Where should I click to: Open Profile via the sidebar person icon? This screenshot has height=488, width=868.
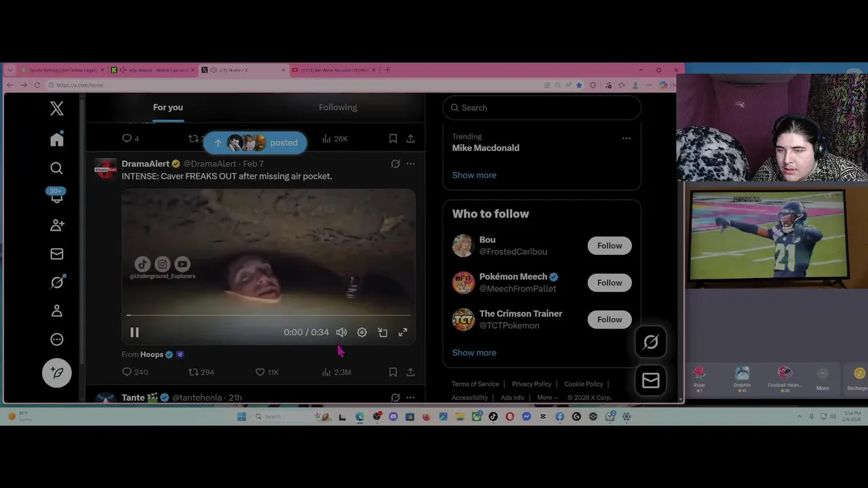click(x=57, y=310)
